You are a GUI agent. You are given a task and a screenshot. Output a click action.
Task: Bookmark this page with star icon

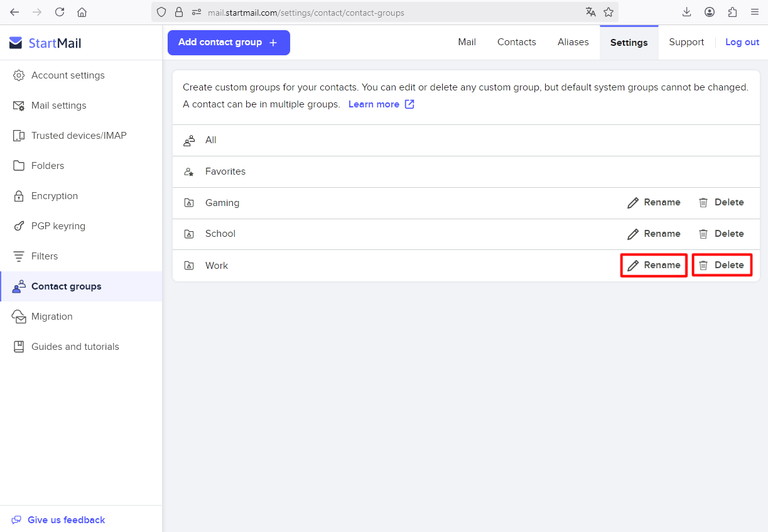pyautogui.click(x=608, y=12)
